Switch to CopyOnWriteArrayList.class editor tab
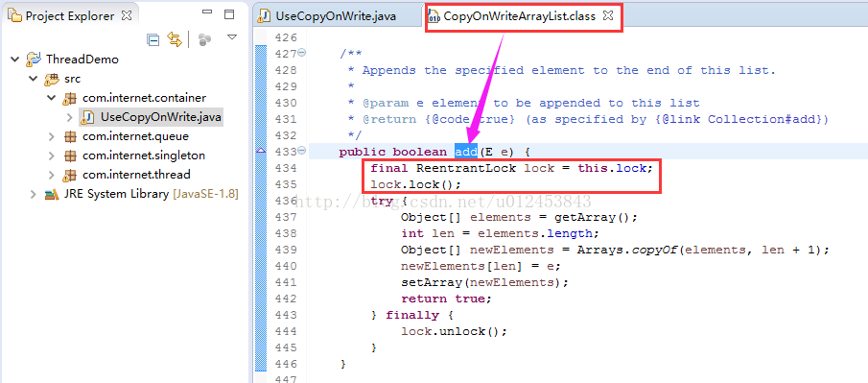This screenshot has width=868, height=383. click(x=519, y=16)
